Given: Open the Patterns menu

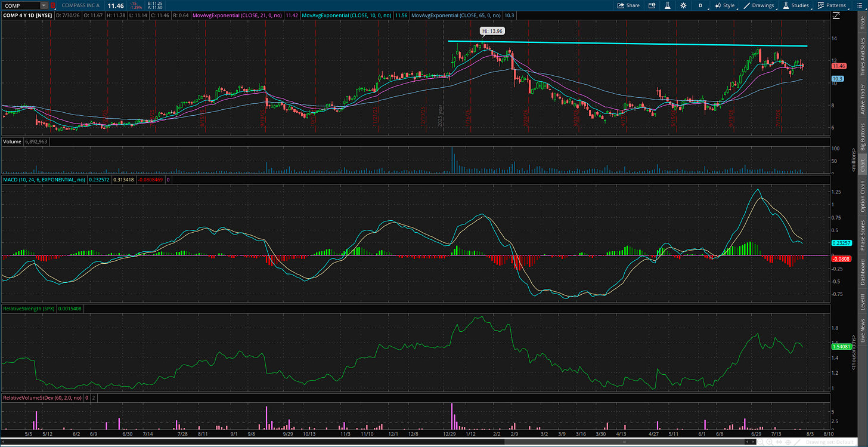Looking at the screenshot, I should click(832, 5).
